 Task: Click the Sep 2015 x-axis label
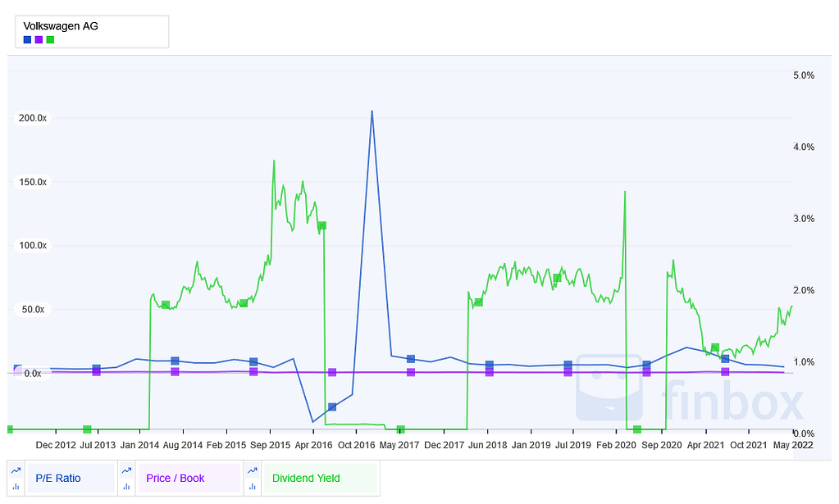tap(270, 445)
